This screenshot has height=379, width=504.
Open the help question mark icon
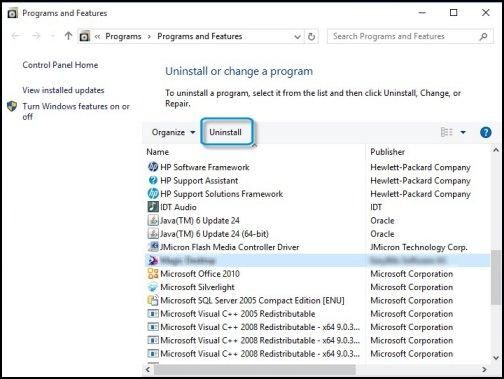pyautogui.click(x=486, y=132)
